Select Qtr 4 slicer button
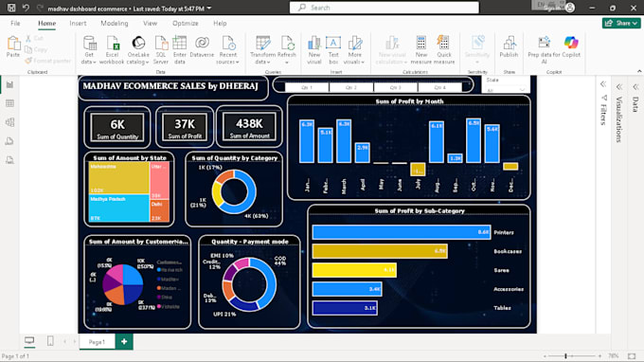 pyautogui.click(x=439, y=87)
